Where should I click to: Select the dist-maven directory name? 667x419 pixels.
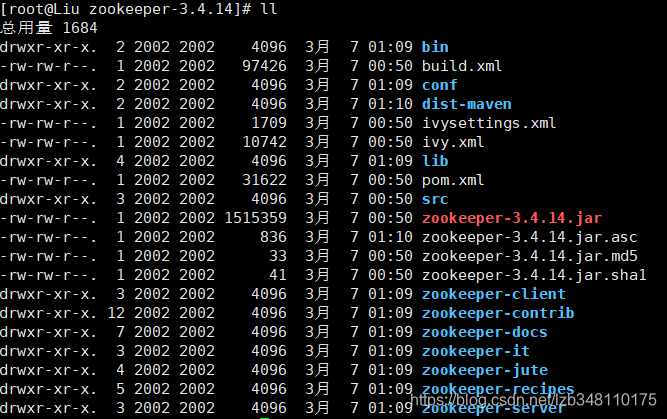pyautogui.click(x=466, y=104)
